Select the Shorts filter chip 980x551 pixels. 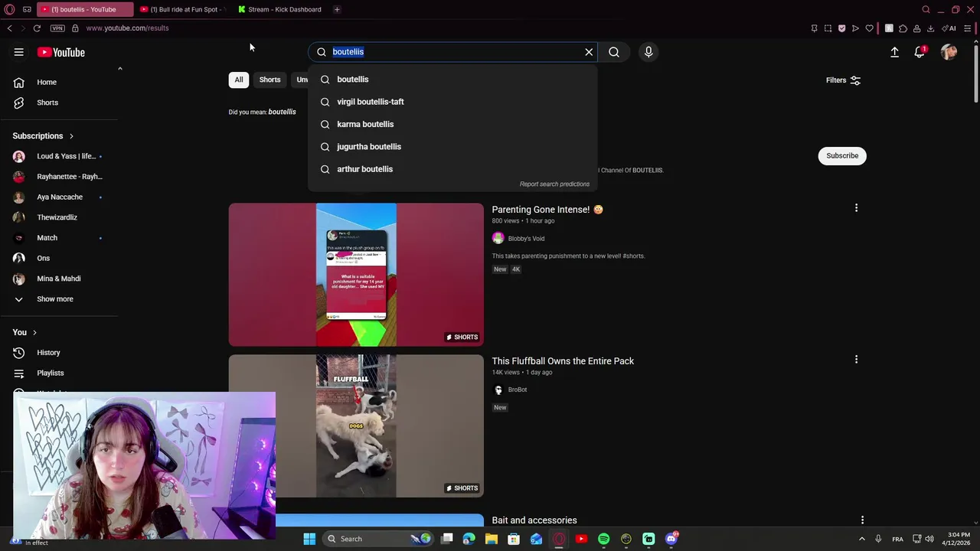[269, 80]
